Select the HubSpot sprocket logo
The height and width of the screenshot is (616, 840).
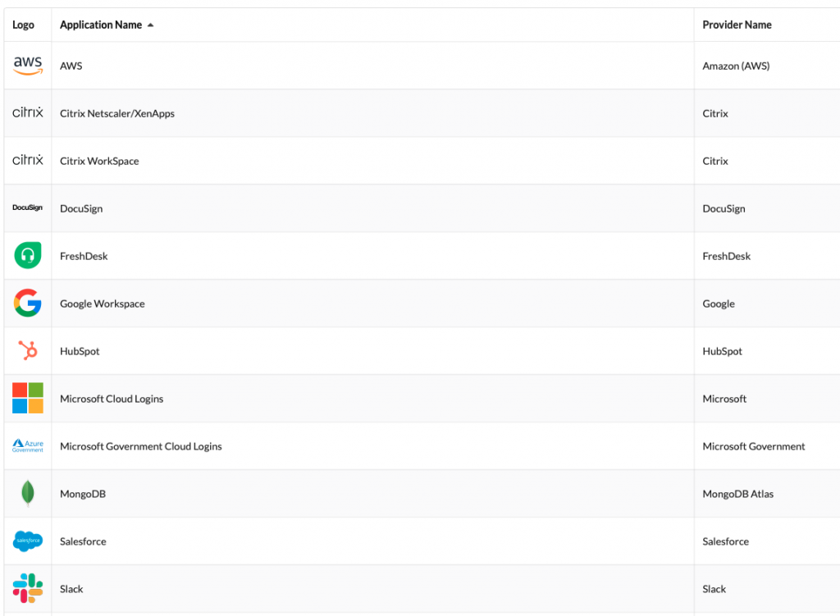(28, 350)
